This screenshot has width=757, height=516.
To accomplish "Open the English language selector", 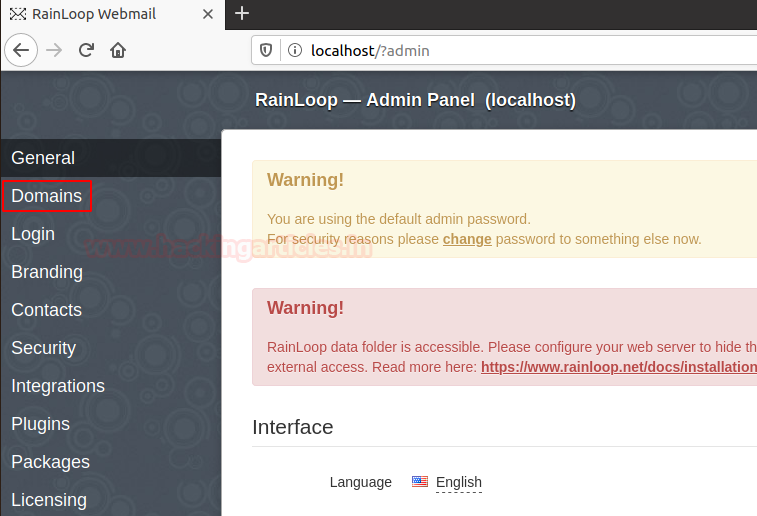I will 459,482.
